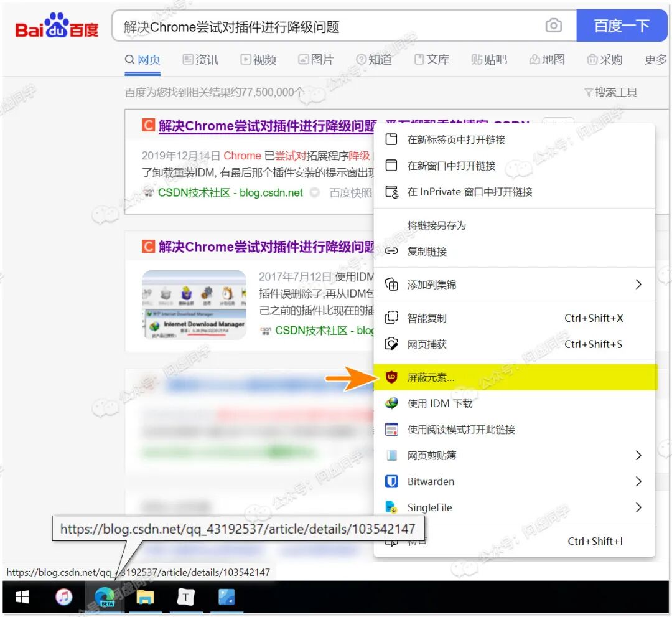Open the 采购 tab
Viewport: 672px width, 617px height.
tap(605, 60)
